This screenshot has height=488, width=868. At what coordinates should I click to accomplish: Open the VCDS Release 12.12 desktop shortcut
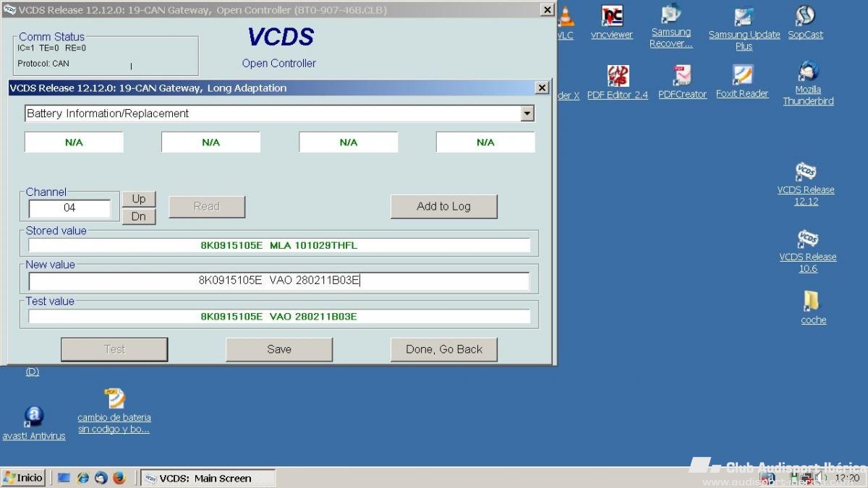(x=806, y=174)
